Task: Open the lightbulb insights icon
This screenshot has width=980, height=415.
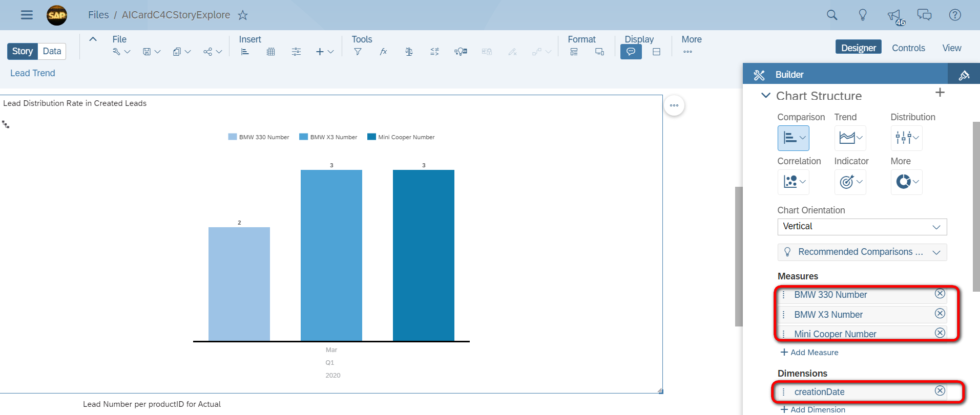Action: point(863,15)
